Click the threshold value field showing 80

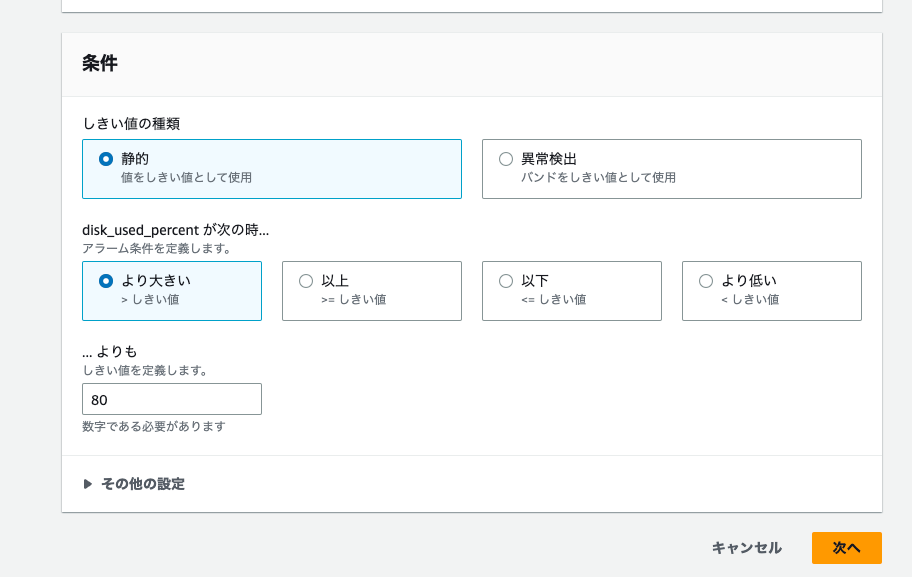(x=172, y=399)
